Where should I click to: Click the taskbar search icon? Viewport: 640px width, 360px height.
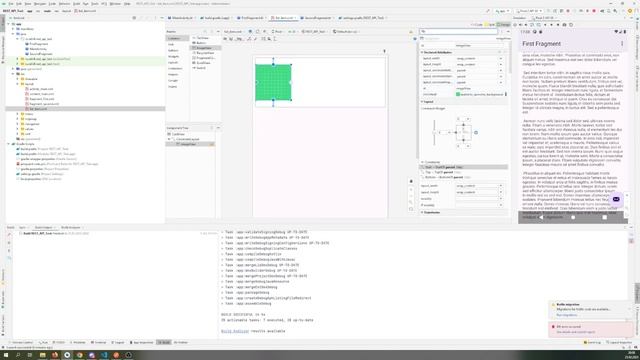click(18, 355)
